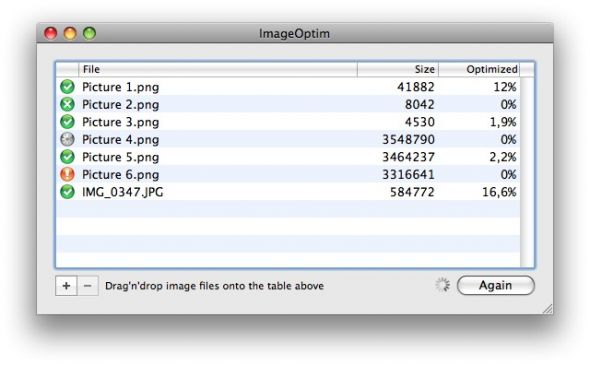Screen dimensions: 590x365
Task: Click the Again button
Action: click(x=496, y=285)
